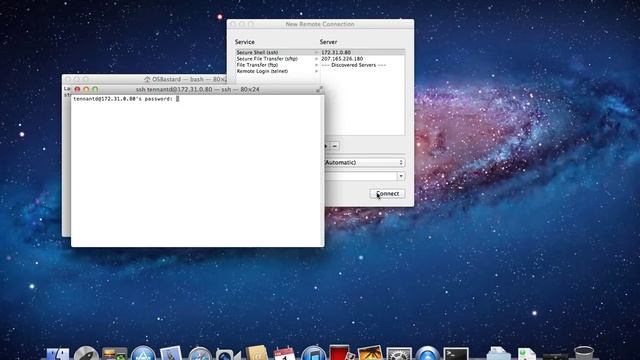The image size is (640, 360).
Task: Open the (Automatic) popup menu
Action: pos(364,162)
